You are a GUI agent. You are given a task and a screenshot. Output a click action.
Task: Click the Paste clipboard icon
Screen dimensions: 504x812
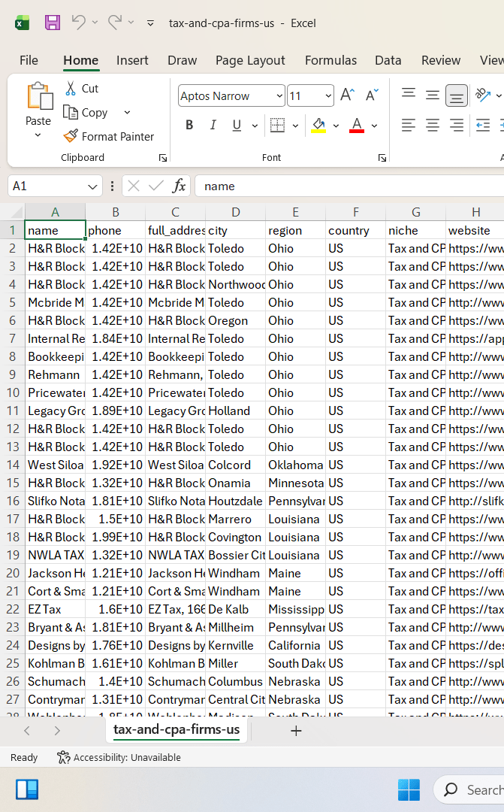(39, 96)
